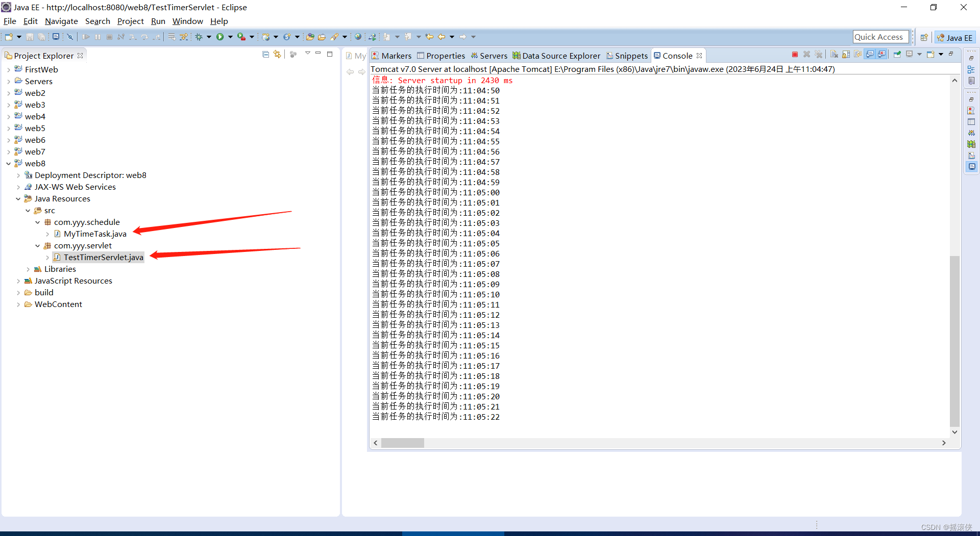Toggle Link with Editor in Project Explorer

point(277,54)
